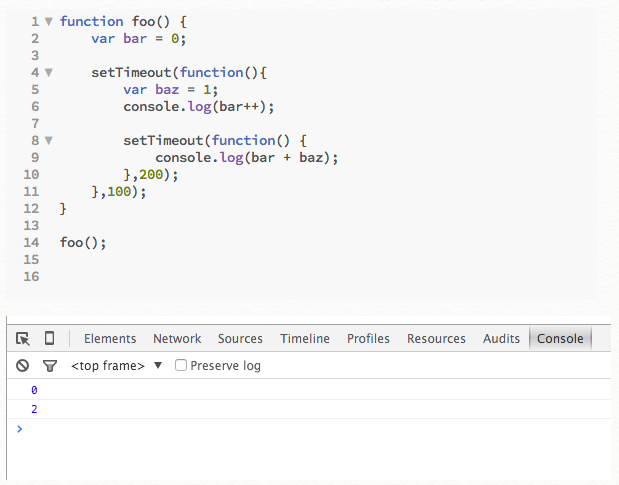Open the Timeline tab
This screenshot has width=619, height=485.
coord(305,339)
